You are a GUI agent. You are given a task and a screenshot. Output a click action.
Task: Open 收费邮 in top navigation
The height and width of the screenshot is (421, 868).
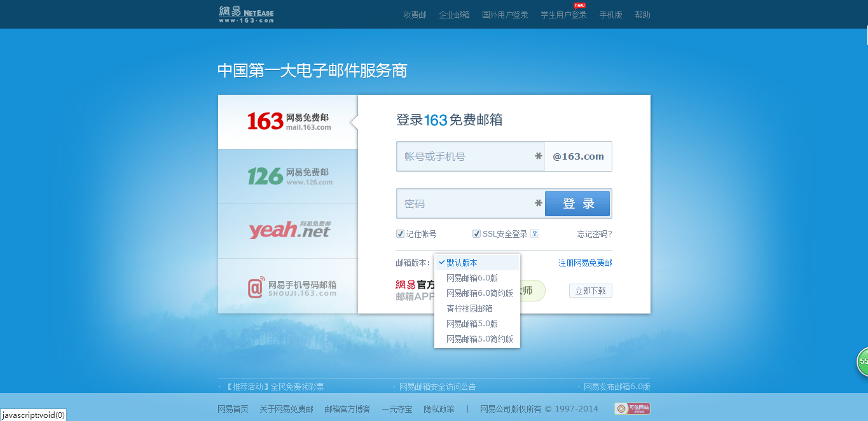click(x=415, y=15)
